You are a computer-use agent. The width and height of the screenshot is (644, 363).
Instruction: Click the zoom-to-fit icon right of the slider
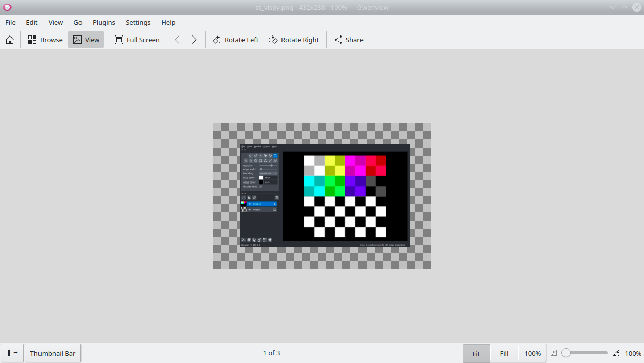point(616,353)
